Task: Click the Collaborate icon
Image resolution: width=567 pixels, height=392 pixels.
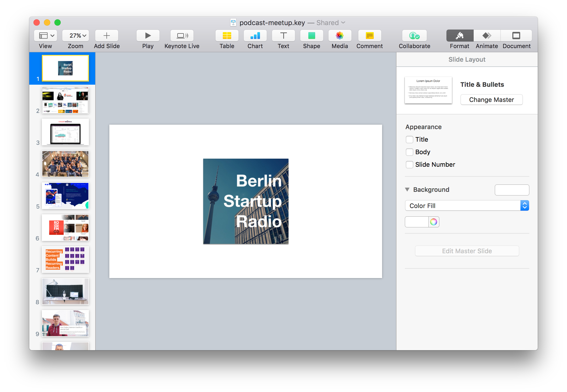Action: pos(414,36)
